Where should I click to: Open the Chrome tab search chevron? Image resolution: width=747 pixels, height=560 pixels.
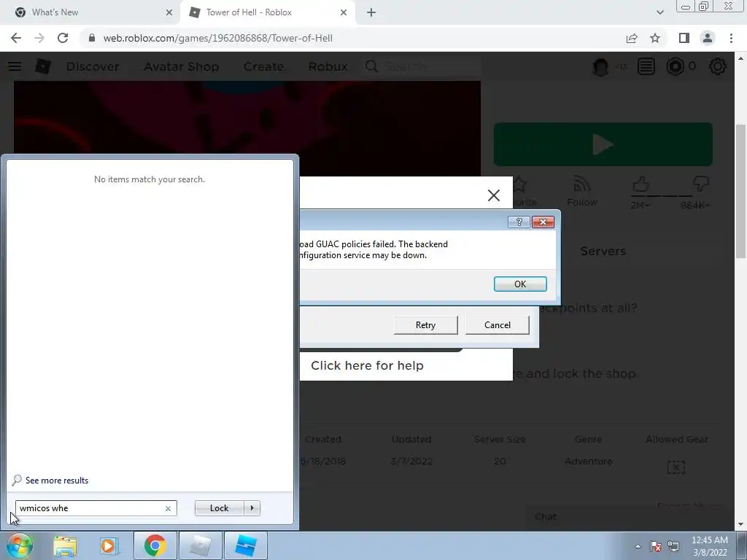point(659,12)
